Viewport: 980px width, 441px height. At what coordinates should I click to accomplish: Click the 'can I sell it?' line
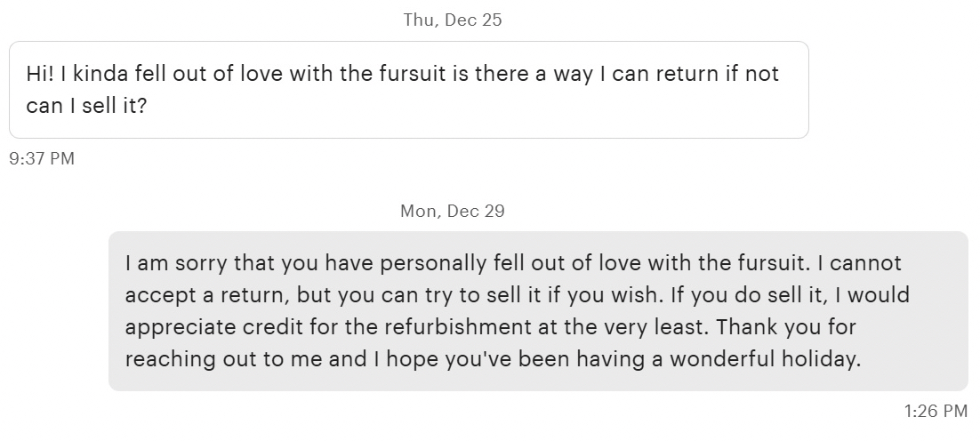pos(85,106)
